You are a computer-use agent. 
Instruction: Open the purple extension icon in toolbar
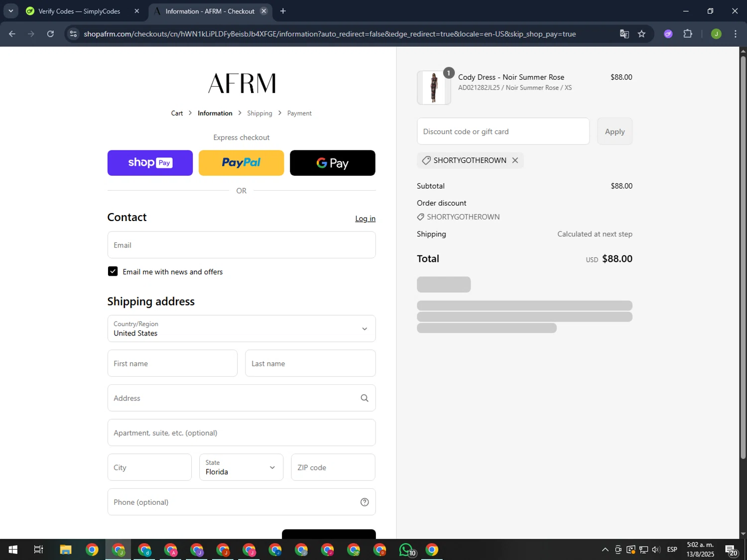[x=668, y=34]
